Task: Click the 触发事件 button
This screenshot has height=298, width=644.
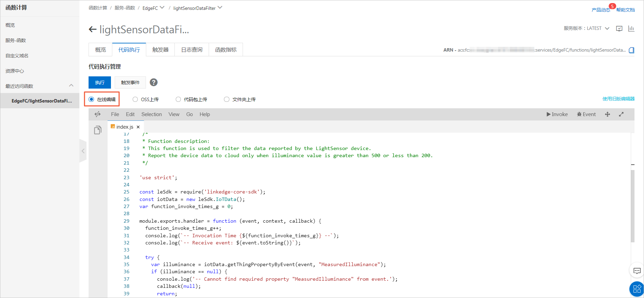Action: click(x=130, y=82)
